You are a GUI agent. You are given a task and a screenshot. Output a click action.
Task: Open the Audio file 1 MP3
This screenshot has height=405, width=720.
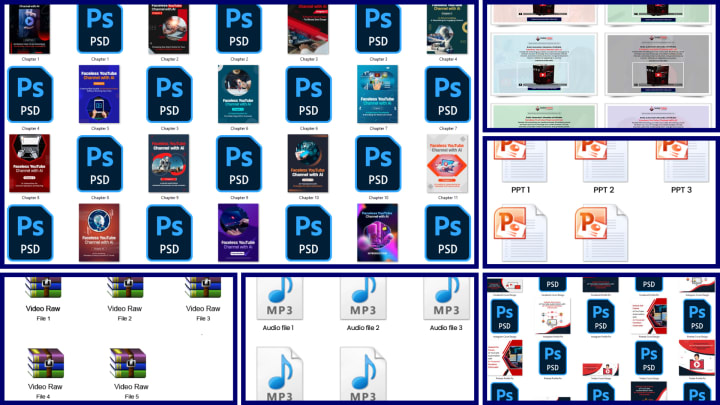pyautogui.click(x=279, y=298)
